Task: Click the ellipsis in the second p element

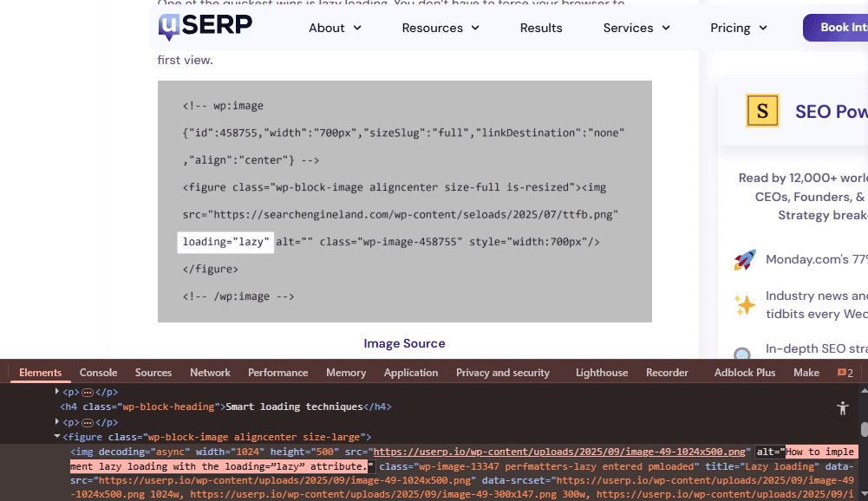Action: click(88, 423)
